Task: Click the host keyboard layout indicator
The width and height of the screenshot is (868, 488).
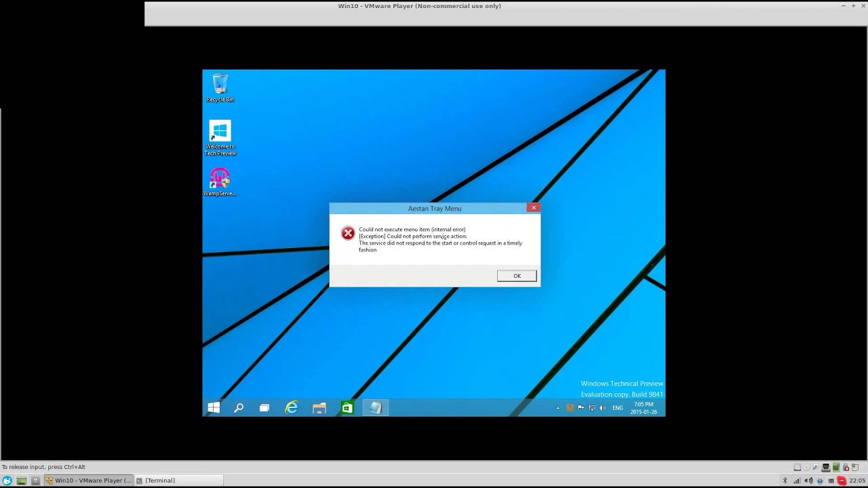Action: click(x=831, y=481)
